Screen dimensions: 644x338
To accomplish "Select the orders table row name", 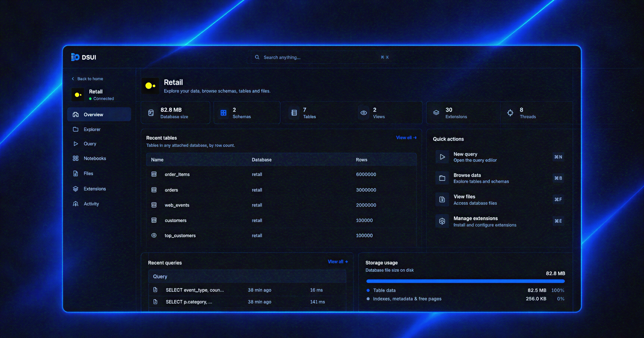I will pos(171,190).
